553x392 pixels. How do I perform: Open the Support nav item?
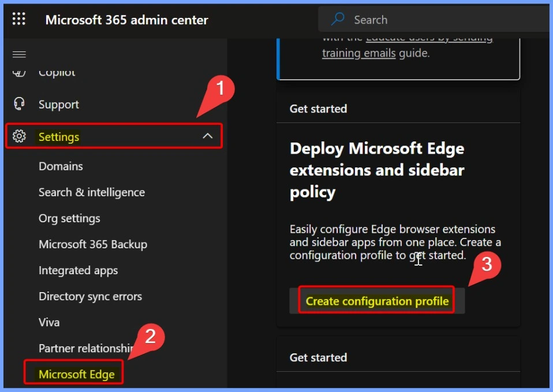59,104
